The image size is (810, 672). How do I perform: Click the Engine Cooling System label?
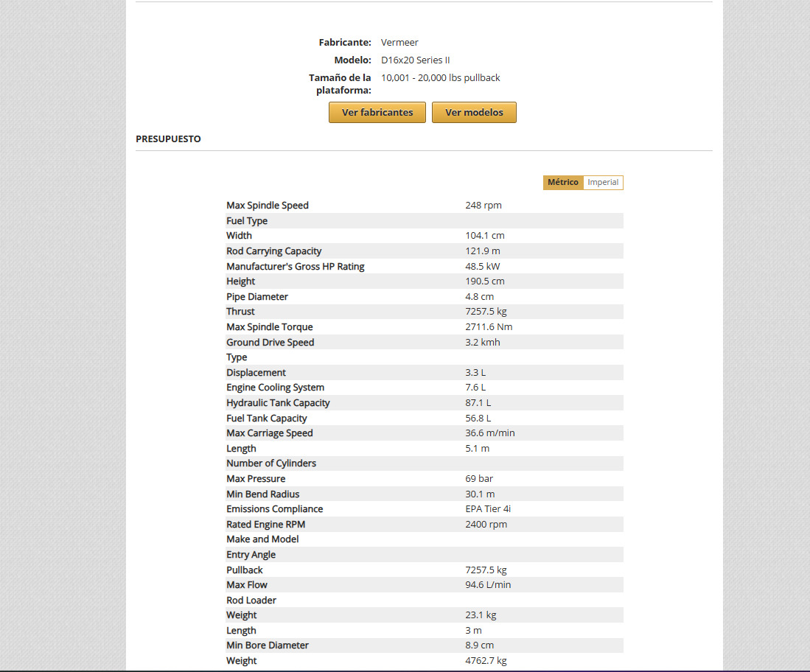(275, 388)
